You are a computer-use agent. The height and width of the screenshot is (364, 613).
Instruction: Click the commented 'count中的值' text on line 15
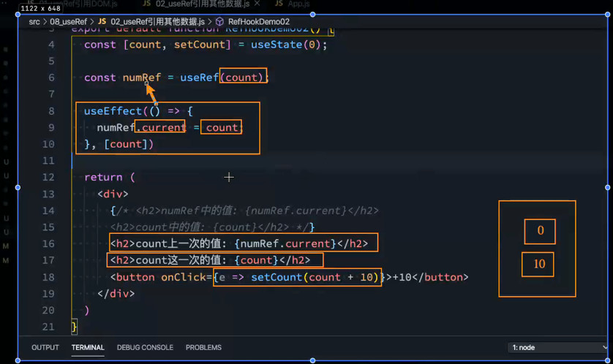170,227
